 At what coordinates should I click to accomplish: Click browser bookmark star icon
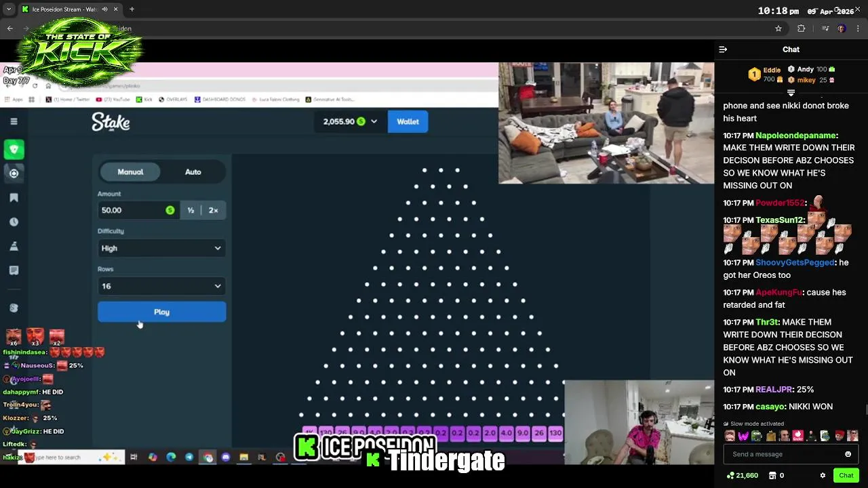[x=778, y=28]
